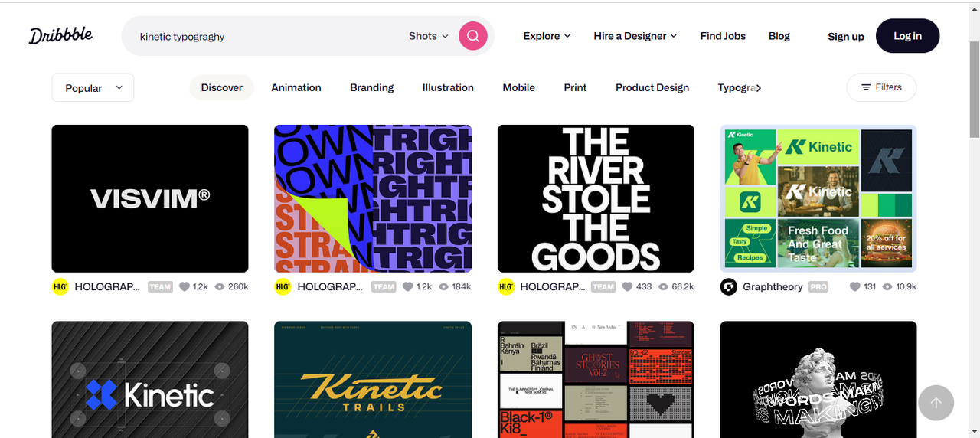980x438 pixels.
Task: Click the HLG avatar under River Stole shot
Action: pos(506,286)
